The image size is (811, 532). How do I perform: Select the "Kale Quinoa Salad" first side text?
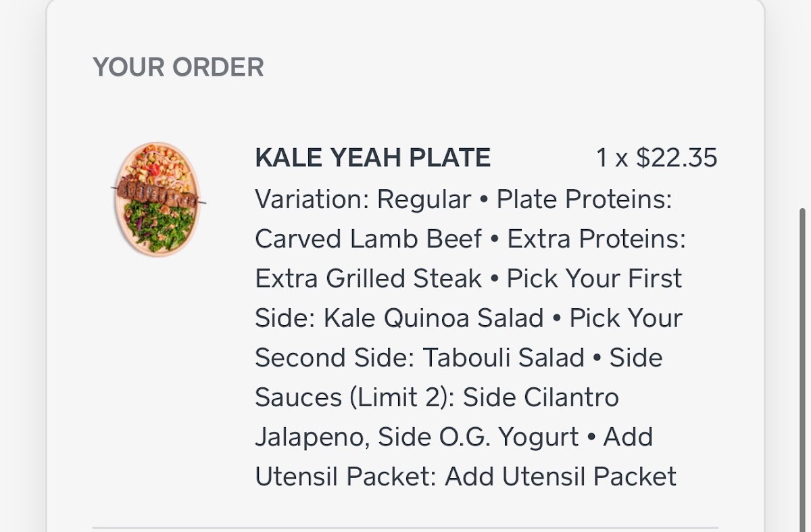433,318
